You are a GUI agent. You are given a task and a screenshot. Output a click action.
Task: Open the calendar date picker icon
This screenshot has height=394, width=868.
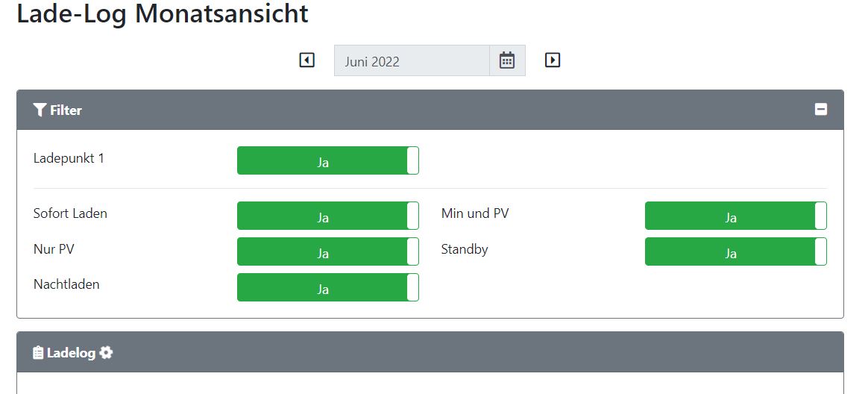click(507, 61)
